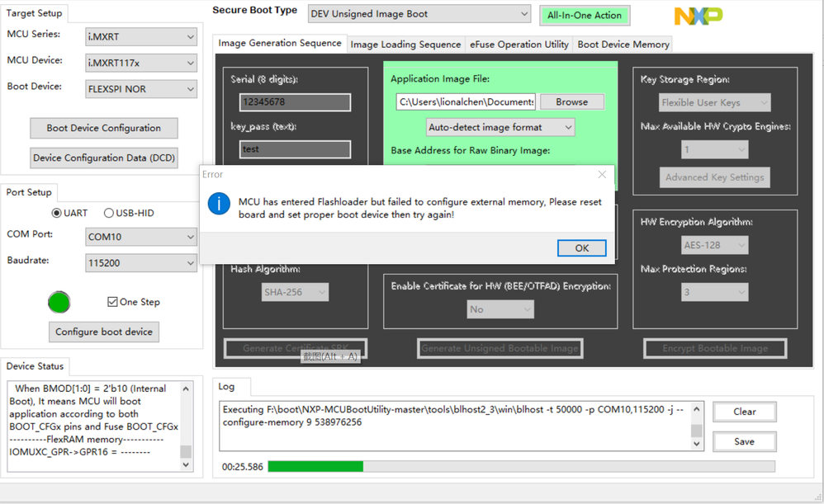Open the Secure Boot Type dropdown
The height and width of the screenshot is (504, 824).
pyautogui.click(x=419, y=14)
